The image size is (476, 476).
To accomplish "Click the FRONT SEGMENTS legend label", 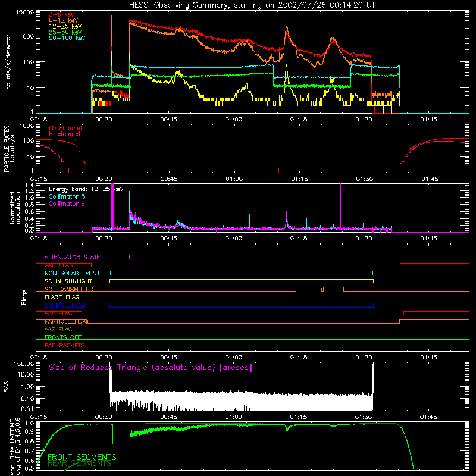I will pyautogui.click(x=82, y=457).
